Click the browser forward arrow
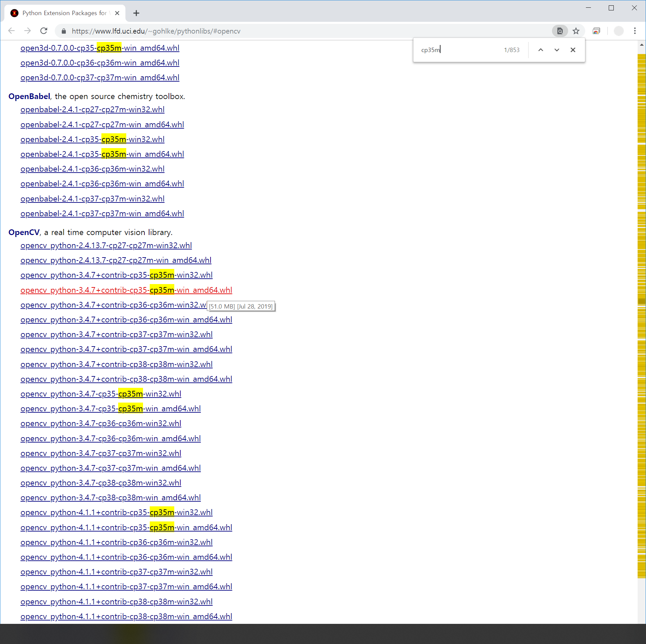This screenshot has height=644, width=646. [x=28, y=31]
